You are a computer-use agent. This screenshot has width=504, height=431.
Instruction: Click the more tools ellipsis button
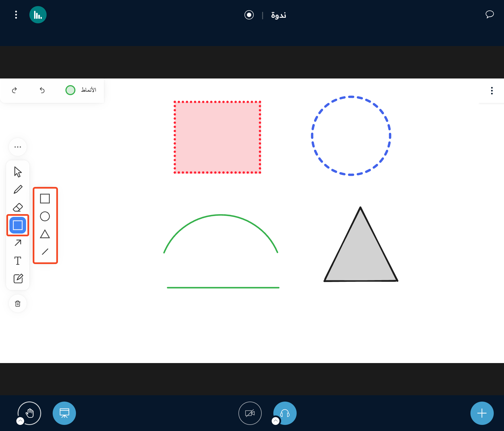18,147
